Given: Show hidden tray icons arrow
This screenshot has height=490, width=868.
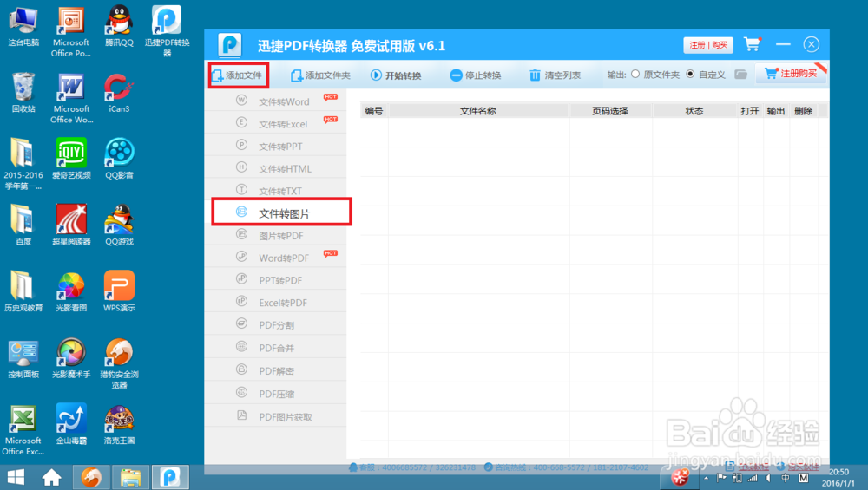Looking at the screenshot, I should coord(706,478).
